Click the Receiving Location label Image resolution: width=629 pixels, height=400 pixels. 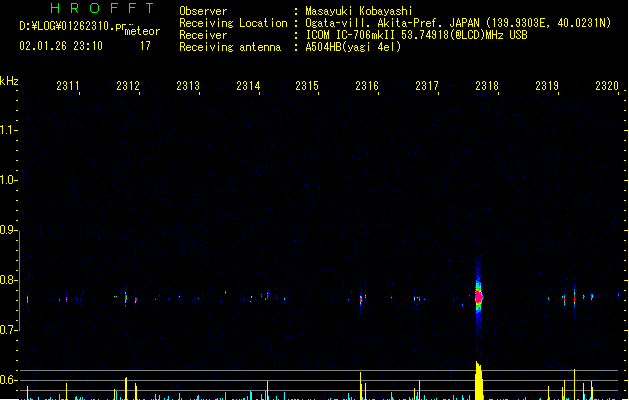233,23
